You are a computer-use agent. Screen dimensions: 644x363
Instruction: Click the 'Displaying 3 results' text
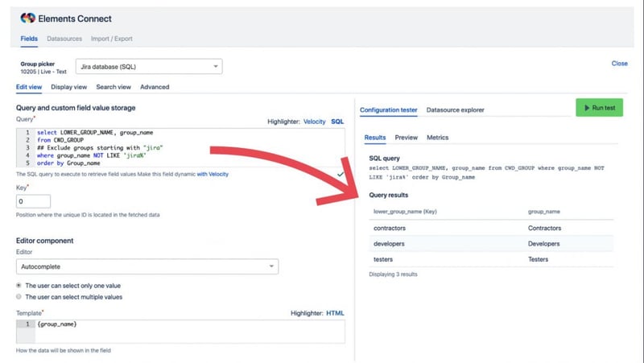(x=393, y=274)
